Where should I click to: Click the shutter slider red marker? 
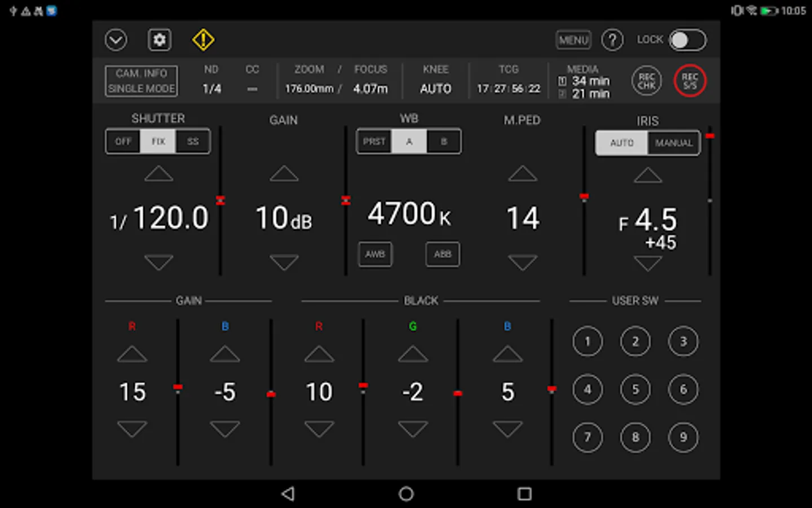pos(220,200)
